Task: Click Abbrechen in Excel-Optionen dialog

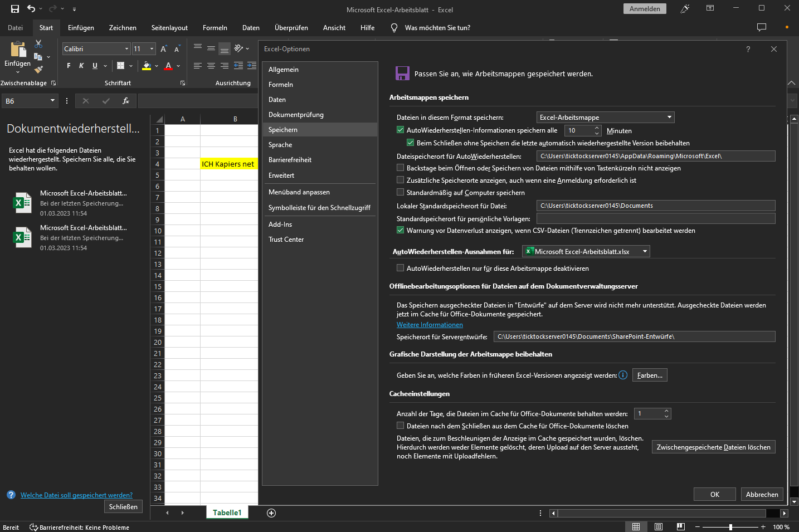Action: [762, 494]
